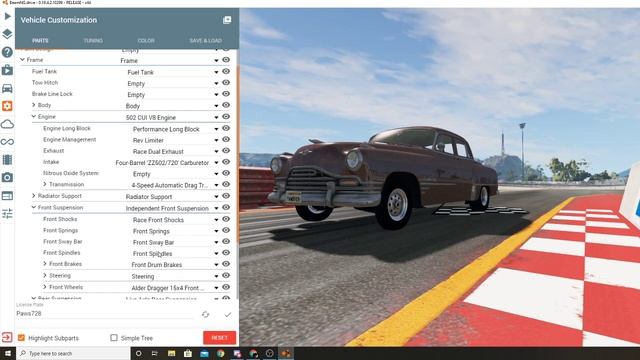The width and height of the screenshot is (640, 360).
Task: Open the Engine Long Block dropdown
Action: [216, 129]
